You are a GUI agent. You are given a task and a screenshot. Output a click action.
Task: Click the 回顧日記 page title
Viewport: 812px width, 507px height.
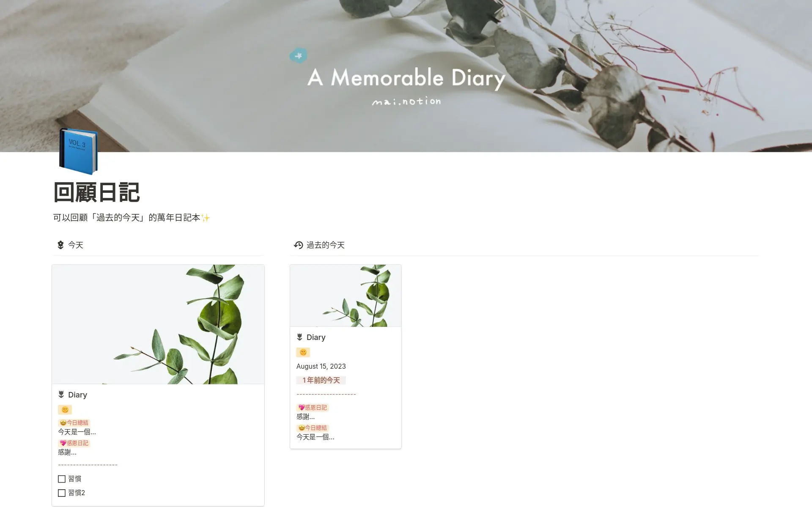[97, 192]
